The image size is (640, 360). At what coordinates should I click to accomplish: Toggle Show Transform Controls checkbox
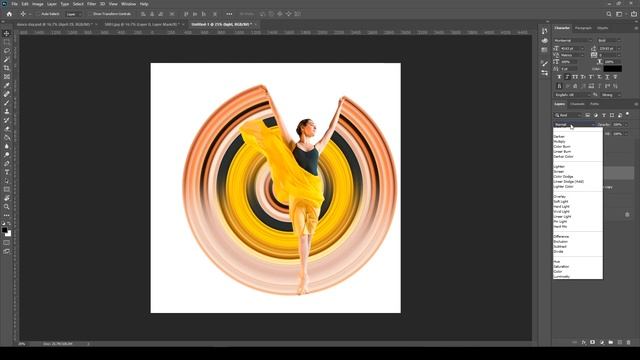pyautogui.click(x=89, y=14)
